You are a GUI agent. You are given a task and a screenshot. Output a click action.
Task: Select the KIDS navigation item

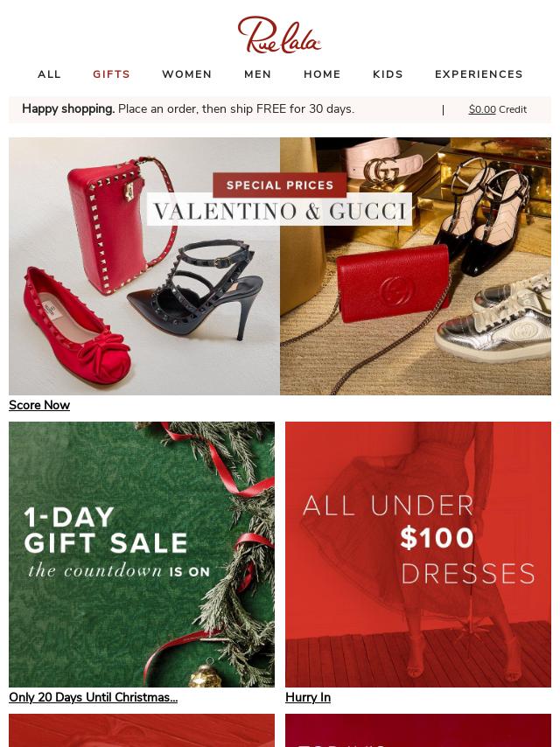(x=388, y=74)
